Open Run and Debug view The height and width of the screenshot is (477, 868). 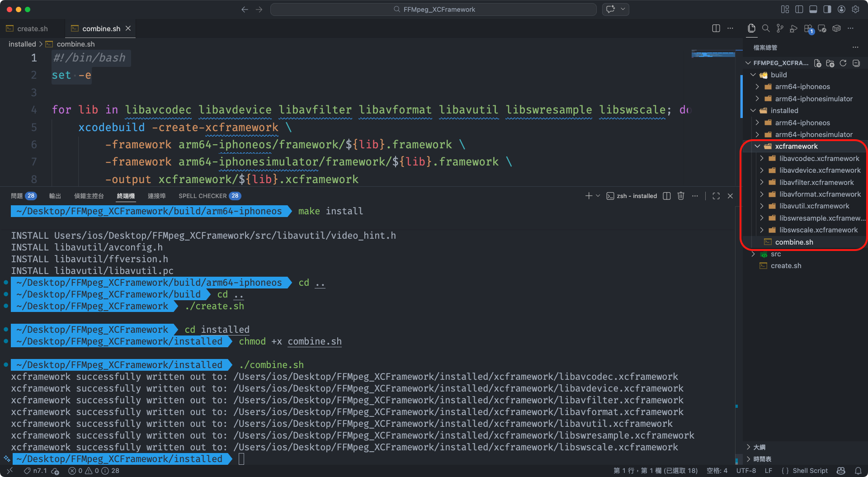(794, 28)
